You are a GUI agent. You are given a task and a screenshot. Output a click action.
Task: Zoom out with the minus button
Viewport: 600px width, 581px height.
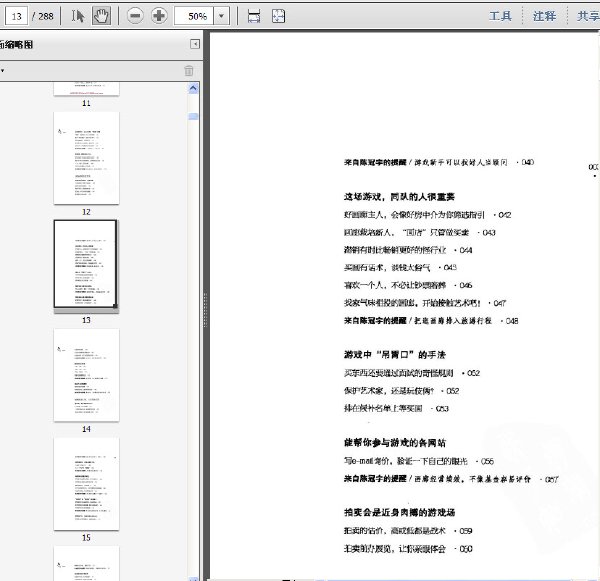[135, 16]
